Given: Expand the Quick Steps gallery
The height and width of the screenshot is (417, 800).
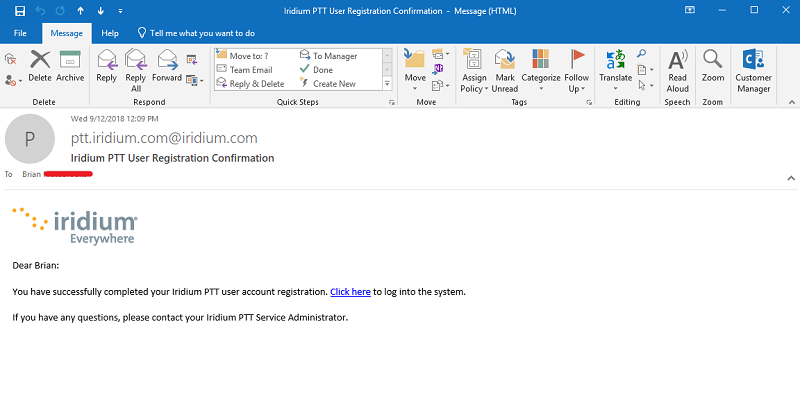Looking at the screenshot, I should pyautogui.click(x=387, y=84).
